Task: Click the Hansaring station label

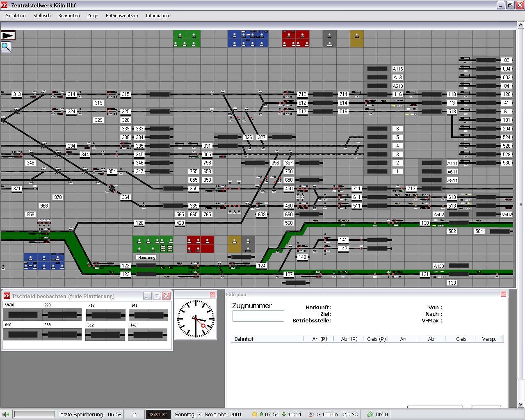Action: tap(147, 257)
